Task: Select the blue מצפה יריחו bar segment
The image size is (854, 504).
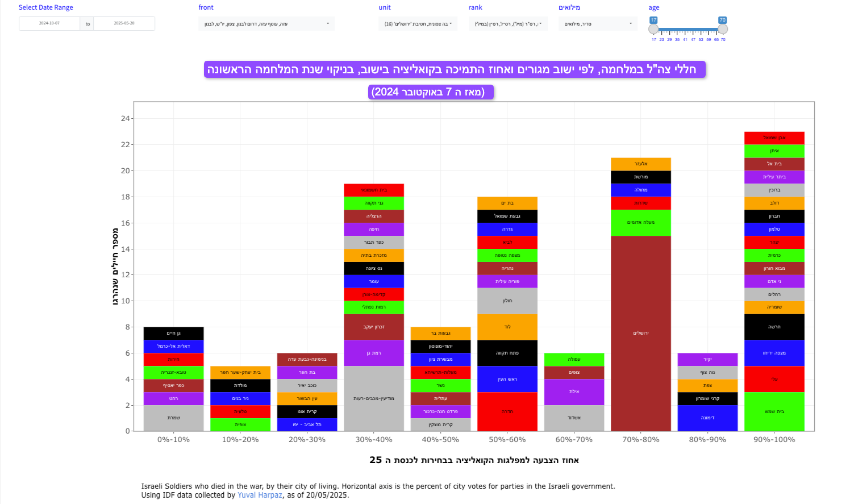Action: 774,353
